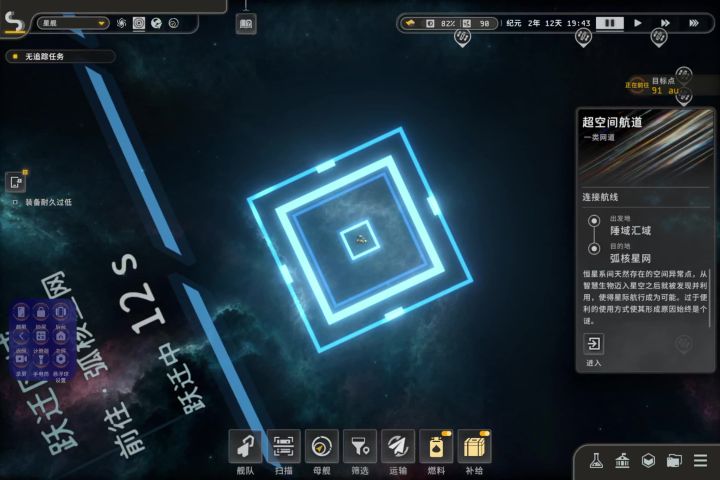
Task: Click the flashlight icon in overlay panel
Action: point(41,359)
